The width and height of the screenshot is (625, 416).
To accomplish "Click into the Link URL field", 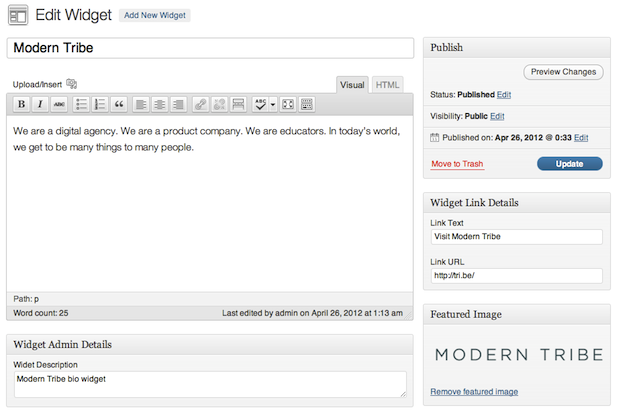I will [516, 276].
